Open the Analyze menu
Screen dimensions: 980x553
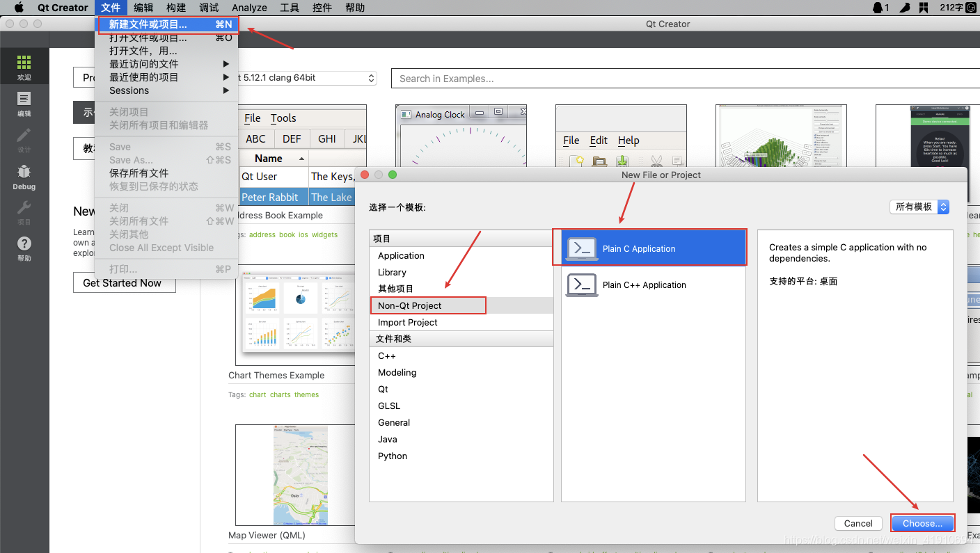tap(249, 8)
